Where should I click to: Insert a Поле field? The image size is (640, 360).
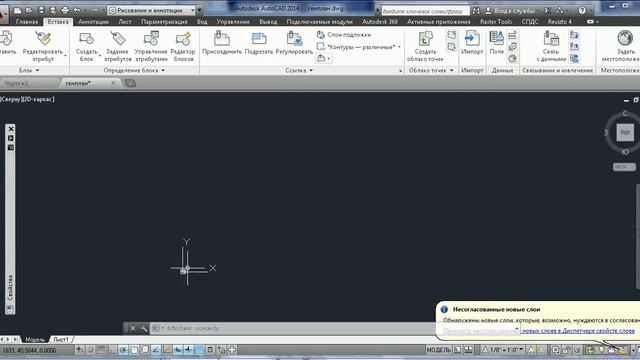click(x=497, y=42)
